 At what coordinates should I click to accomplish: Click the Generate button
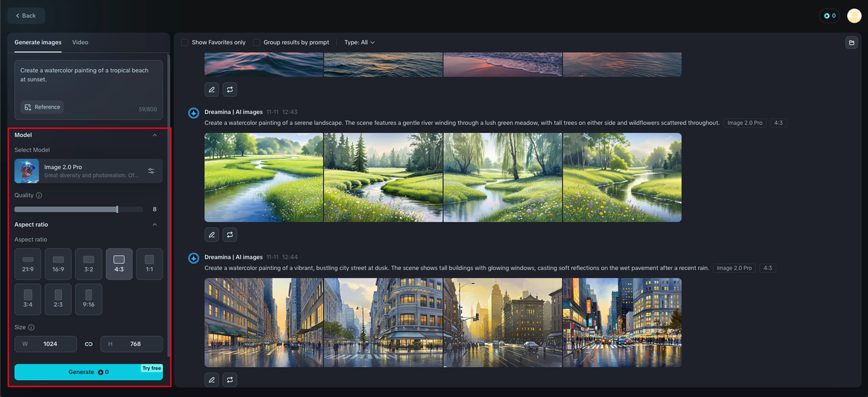pyautogui.click(x=89, y=372)
